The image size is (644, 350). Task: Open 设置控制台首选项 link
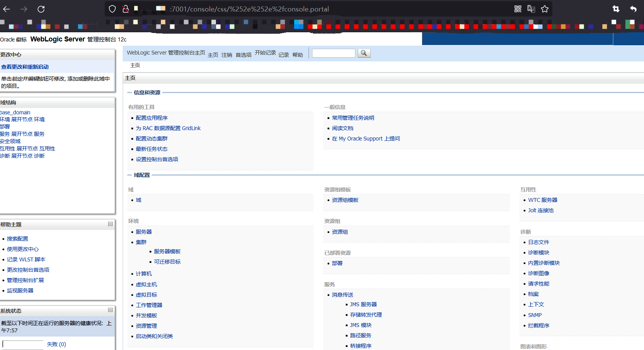click(157, 159)
